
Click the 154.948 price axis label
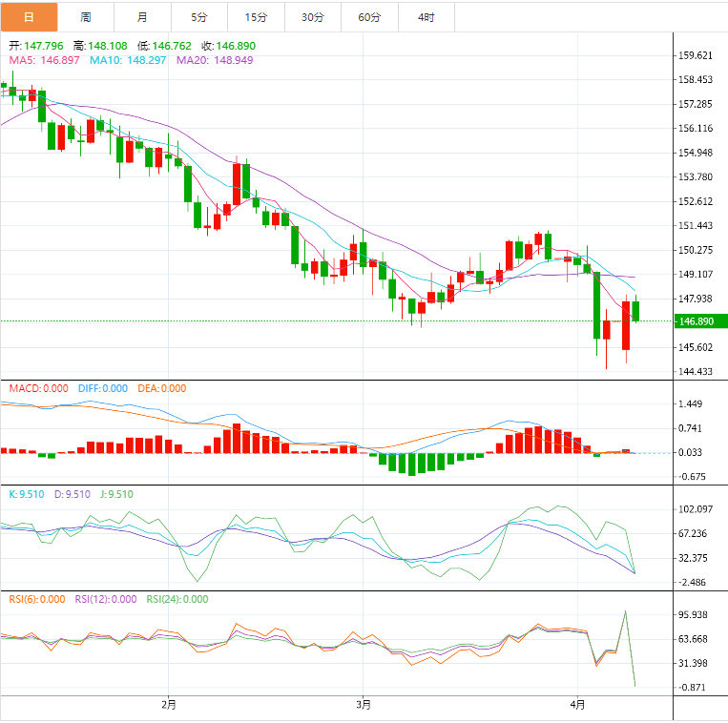coord(696,153)
